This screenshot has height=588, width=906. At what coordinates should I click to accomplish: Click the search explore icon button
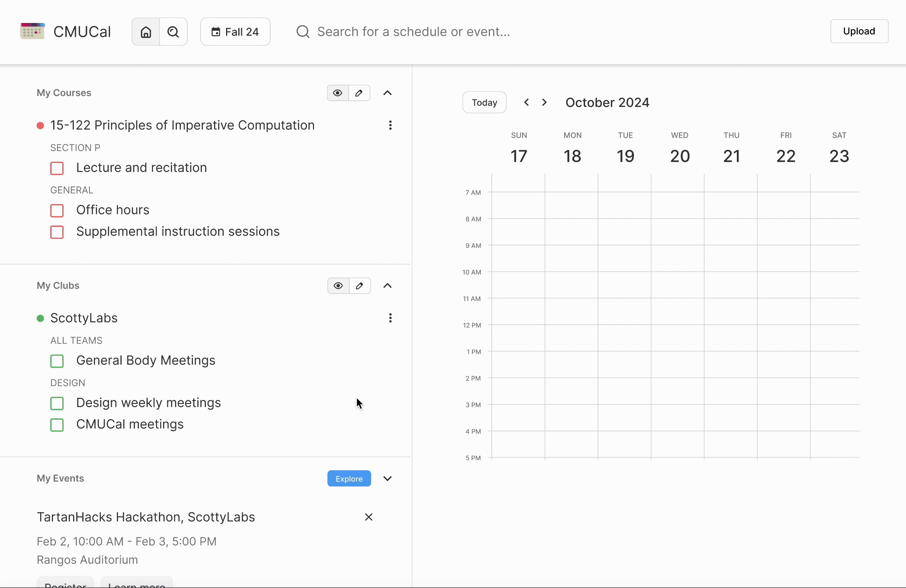point(173,32)
